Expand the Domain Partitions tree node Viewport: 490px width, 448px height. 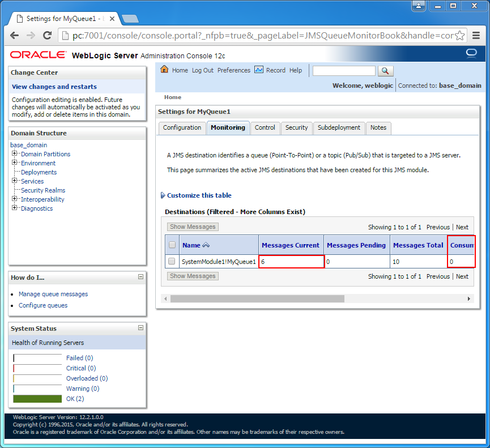coord(14,153)
